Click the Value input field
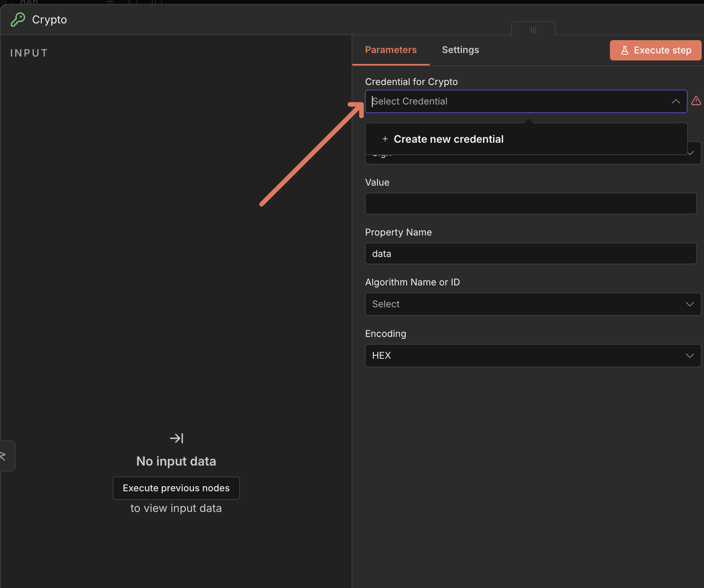 530,203
